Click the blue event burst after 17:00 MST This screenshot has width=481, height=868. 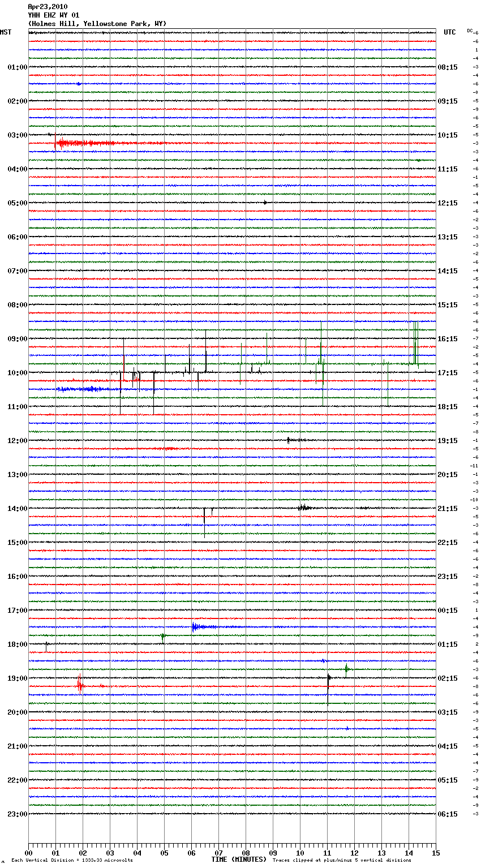[204, 627]
